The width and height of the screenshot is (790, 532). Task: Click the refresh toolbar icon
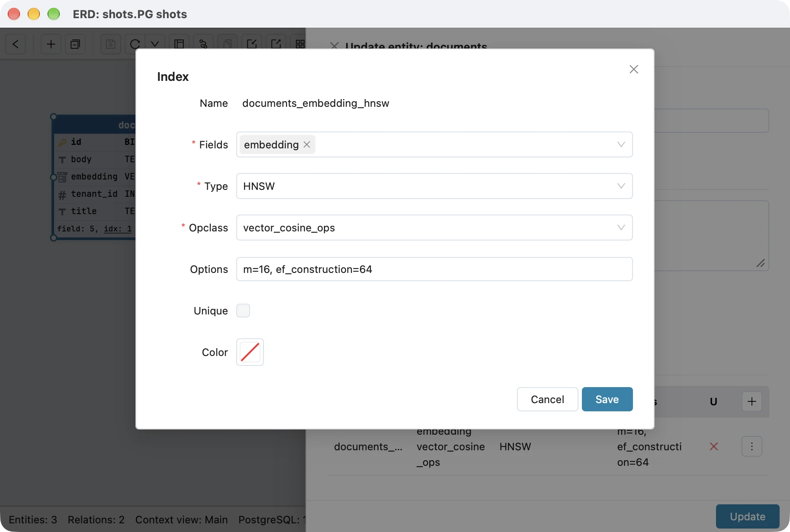click(x=135, y=44)
